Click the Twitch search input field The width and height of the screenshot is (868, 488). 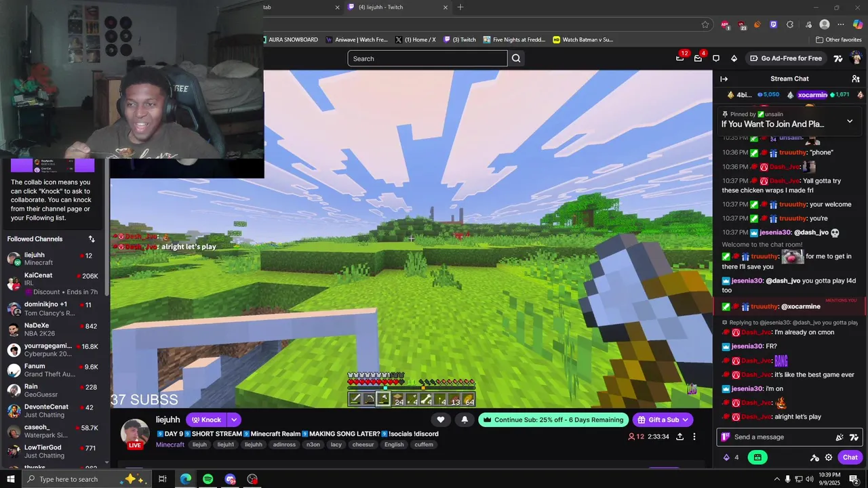tap(427, 58)
